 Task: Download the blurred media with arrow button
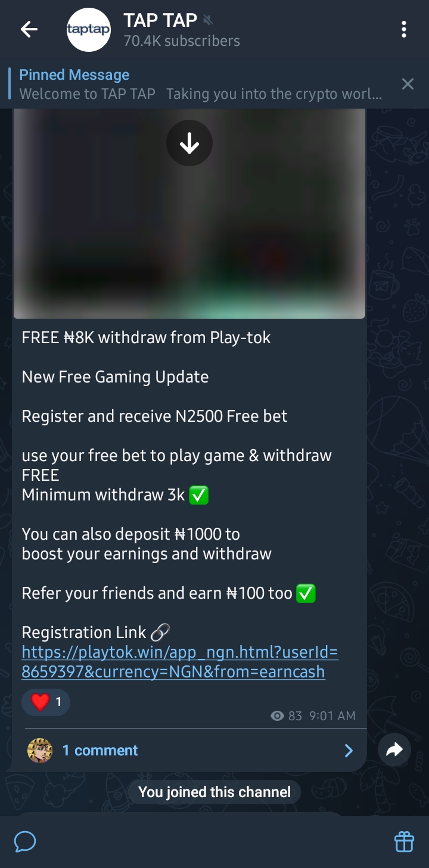pos(189,143)
